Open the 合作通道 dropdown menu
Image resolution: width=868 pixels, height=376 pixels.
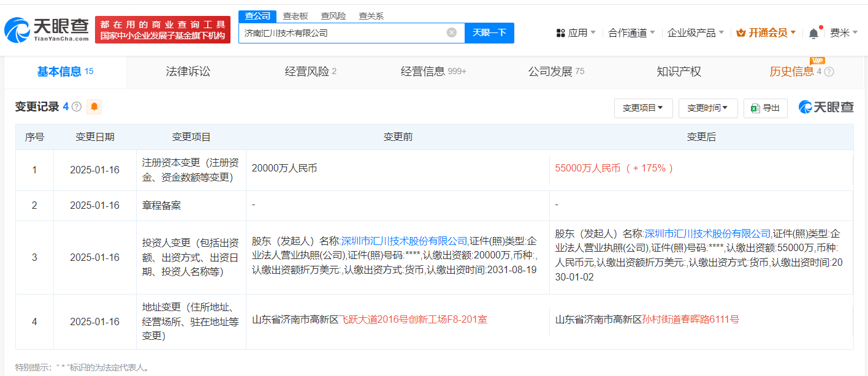point(631,32)
